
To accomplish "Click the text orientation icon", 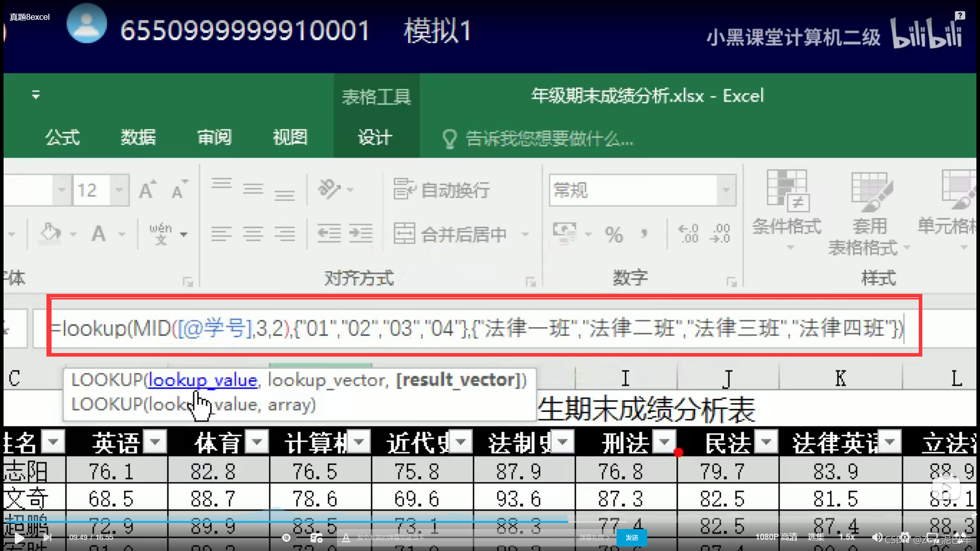I will [x=330, y=189].
